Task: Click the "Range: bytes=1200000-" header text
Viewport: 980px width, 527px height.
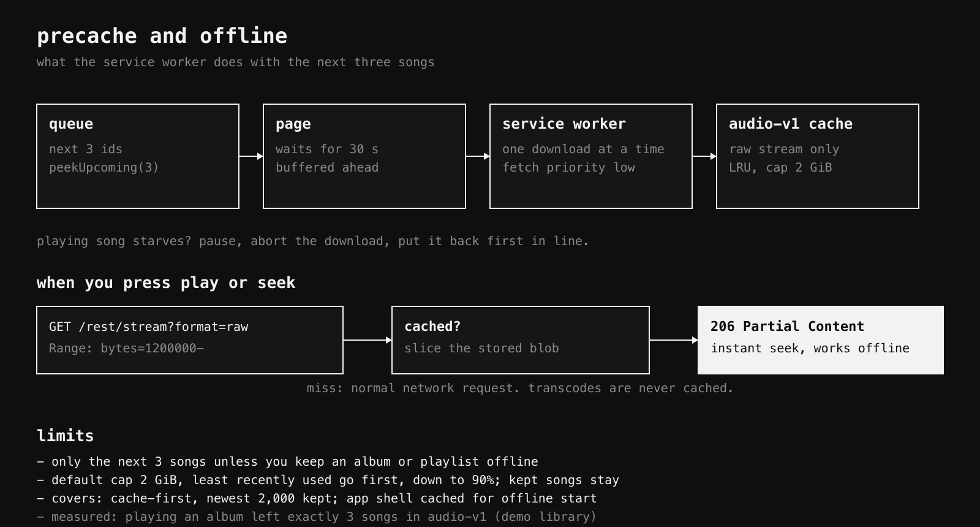Action: [x=126, y=348]
